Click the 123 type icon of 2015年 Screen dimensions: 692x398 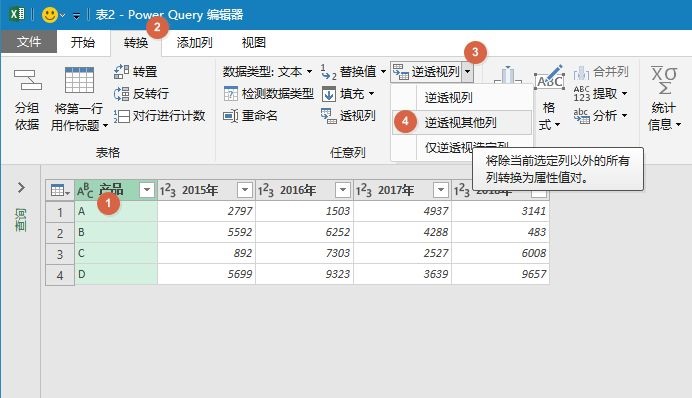tap(168, 191)
